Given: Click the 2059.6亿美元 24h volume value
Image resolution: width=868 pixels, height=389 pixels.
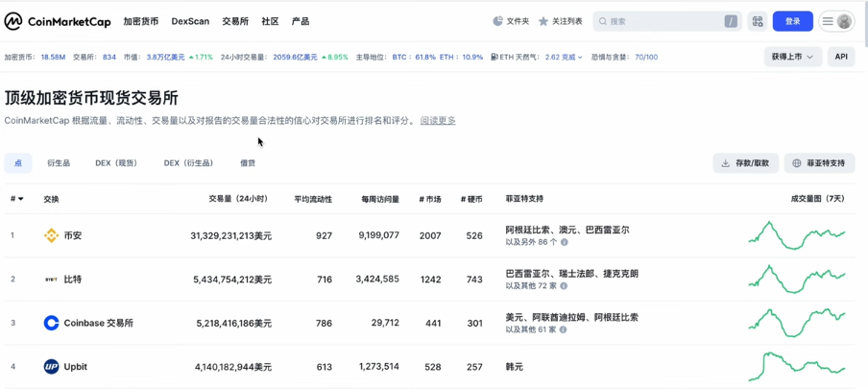Looking at the screenshot, I should 295,57.
